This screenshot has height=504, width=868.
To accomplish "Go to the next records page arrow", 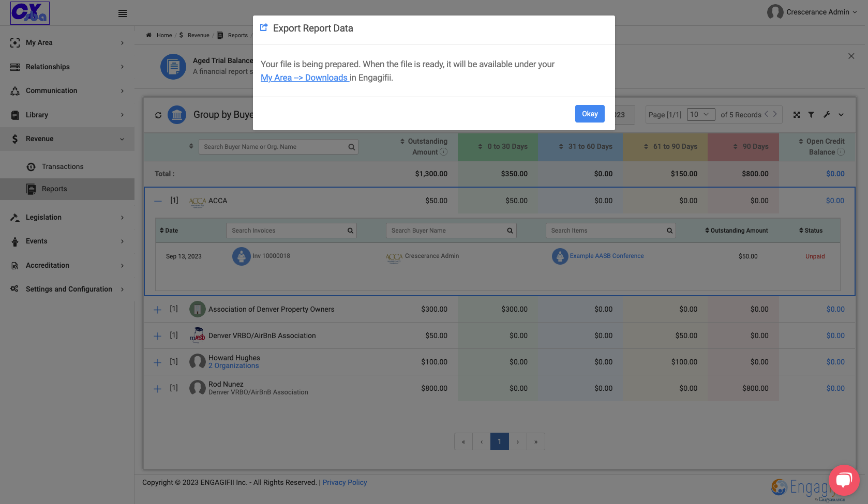I will 775,114.
